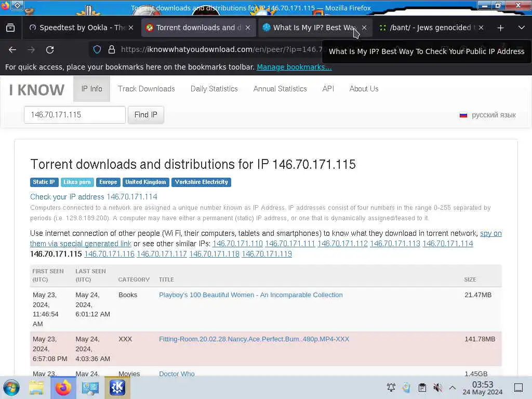
Task: Click the IP address search field
Action: [x=75, y=115]
